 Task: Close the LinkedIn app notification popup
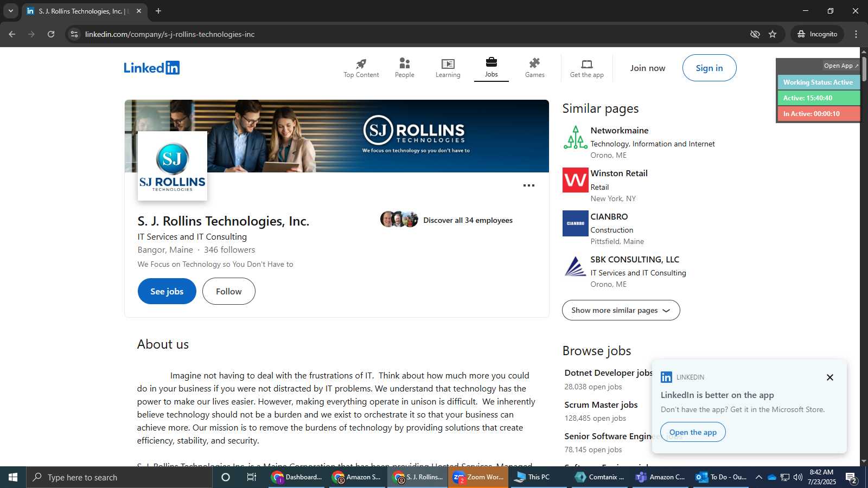(x=830, y=377)
